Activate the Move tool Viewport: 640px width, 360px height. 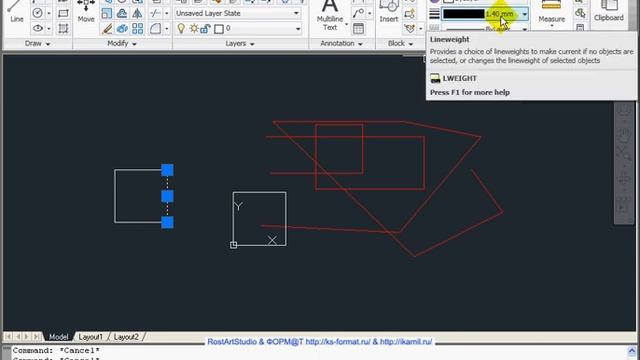click(86, 11)
